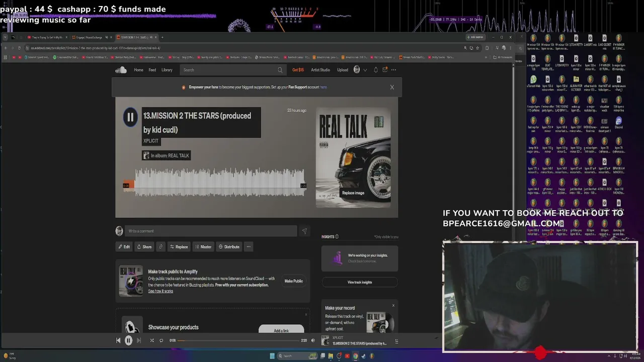Close the Showcase your products card

coord(306,315)
